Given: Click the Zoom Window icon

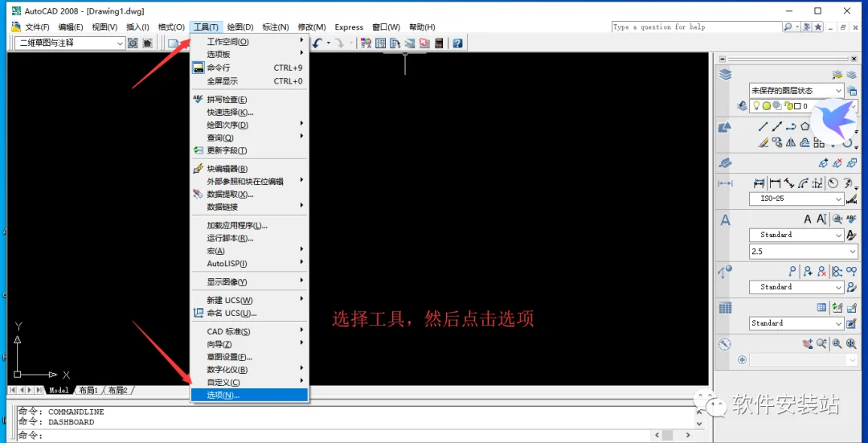Looking at the screenshot, I should tap(837, 343).
